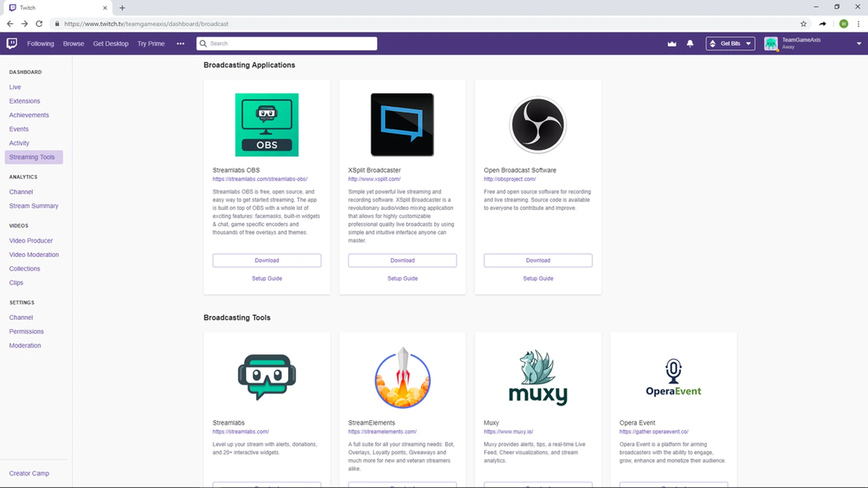The height and width of the screenshot is (488, 868).
Task: Switch to Stream Summary analytics page
Action: click(x=33, y=206)
